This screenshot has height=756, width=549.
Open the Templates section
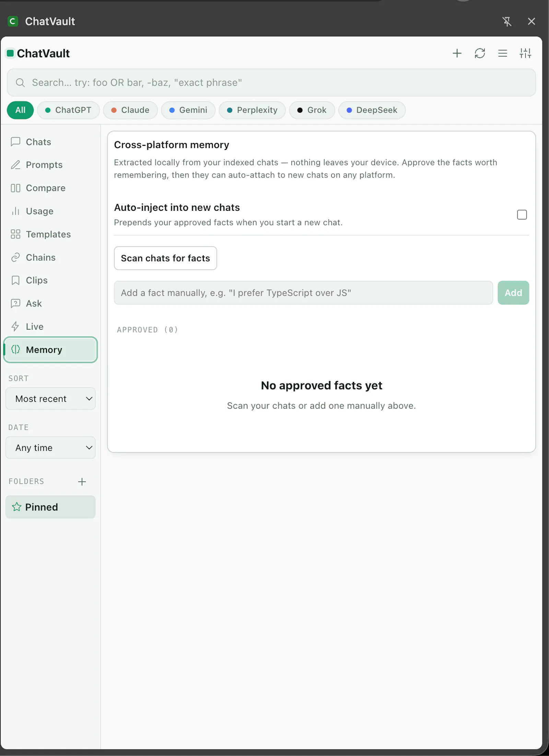click(x=50, y=234)
